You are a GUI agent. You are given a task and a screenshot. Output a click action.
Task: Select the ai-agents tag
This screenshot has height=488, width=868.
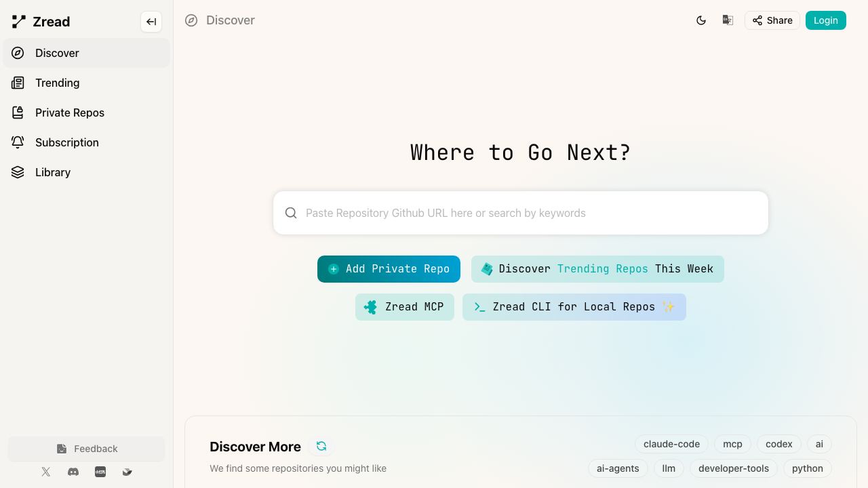click(x=618, y=468)
